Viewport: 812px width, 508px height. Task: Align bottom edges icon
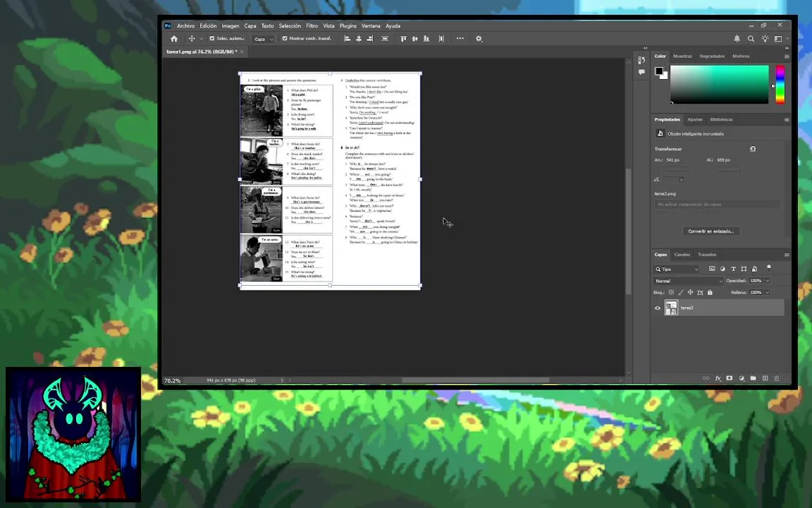(x=426, y=39)
